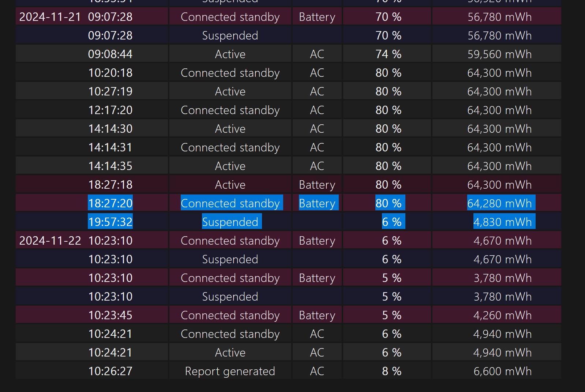Click the highlighted 18:27:20 timestamp

(110, 203)
